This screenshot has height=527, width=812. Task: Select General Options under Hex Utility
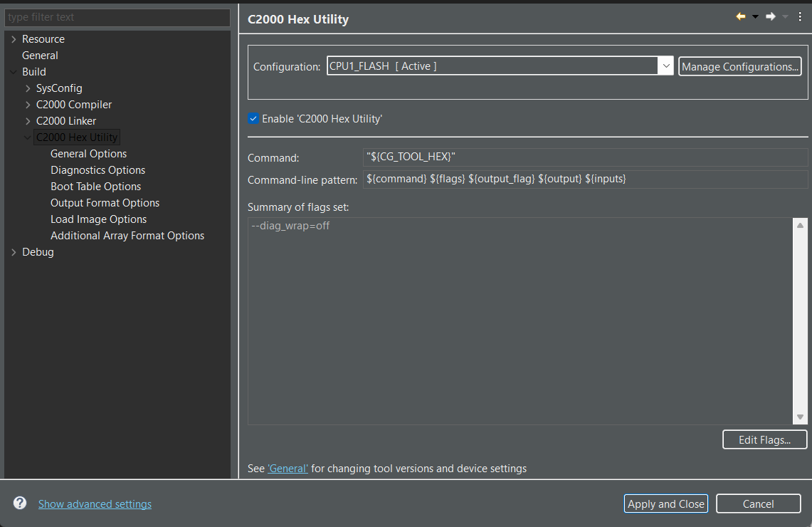[x=88, y=154]
